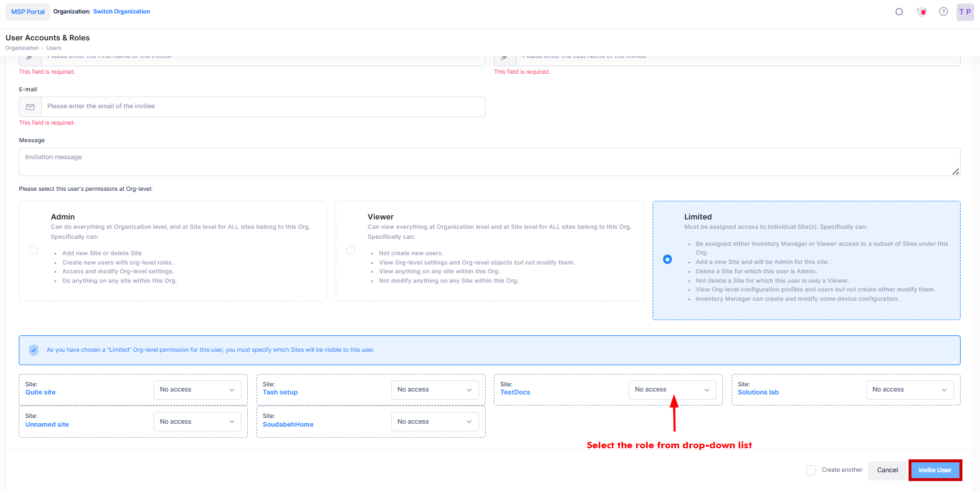Screen dimensions: 980x491
Task: Tick the Create another checkbox
Action: click(x=811, y=470)
